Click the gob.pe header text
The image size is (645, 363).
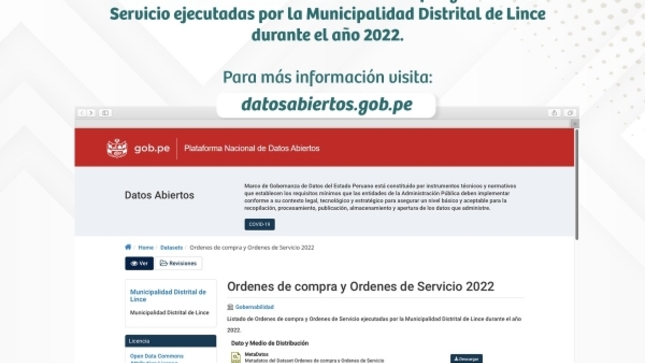152,148
